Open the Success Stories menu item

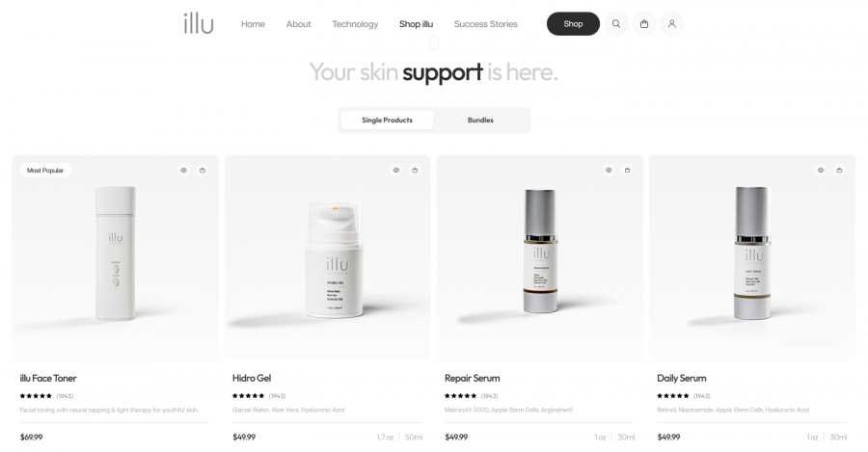click(485, 24)
